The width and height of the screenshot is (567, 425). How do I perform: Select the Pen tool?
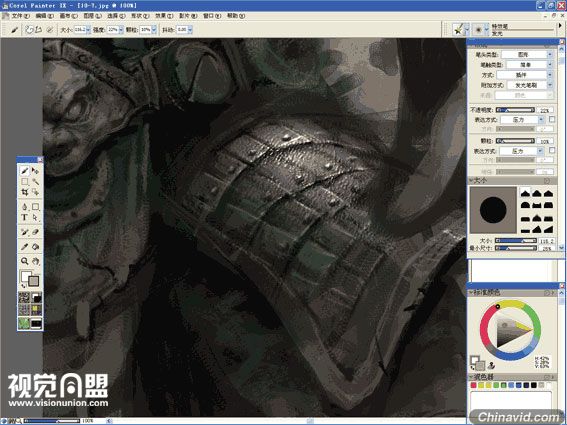point(25,207)
